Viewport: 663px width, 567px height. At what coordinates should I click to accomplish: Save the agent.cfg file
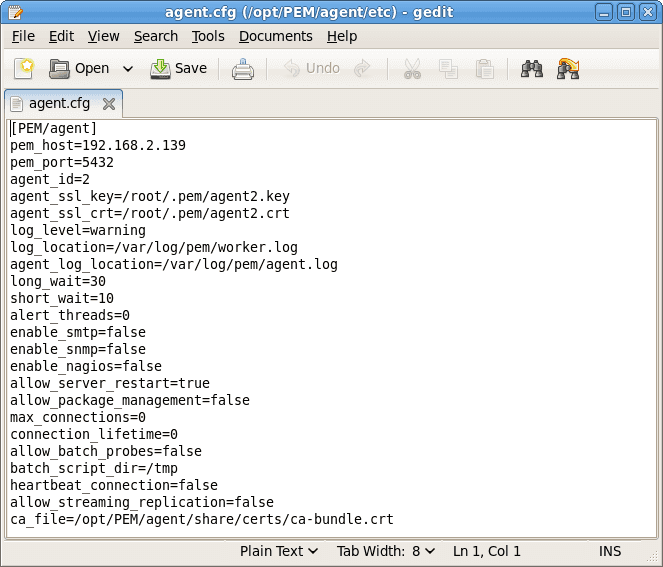pos(179,69)
